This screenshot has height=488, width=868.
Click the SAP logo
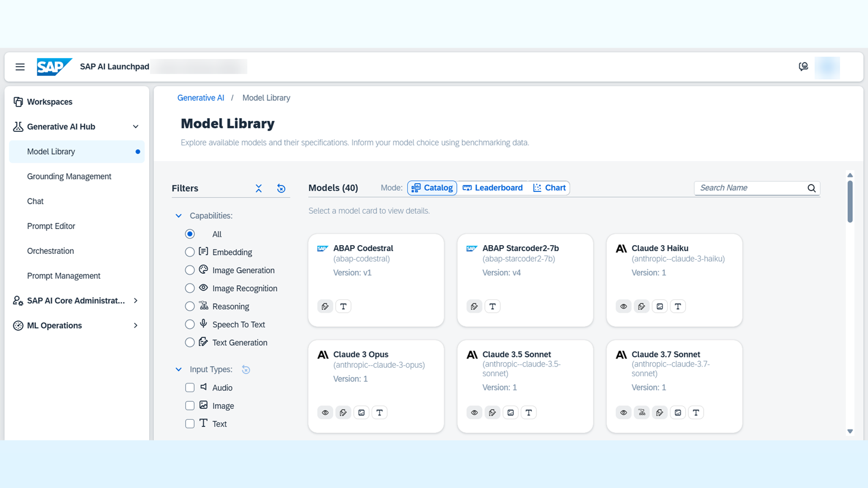(54, 67)
